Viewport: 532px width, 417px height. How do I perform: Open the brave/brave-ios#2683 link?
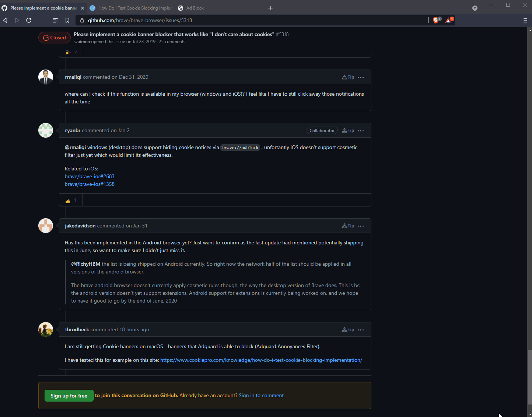point(90,176)
